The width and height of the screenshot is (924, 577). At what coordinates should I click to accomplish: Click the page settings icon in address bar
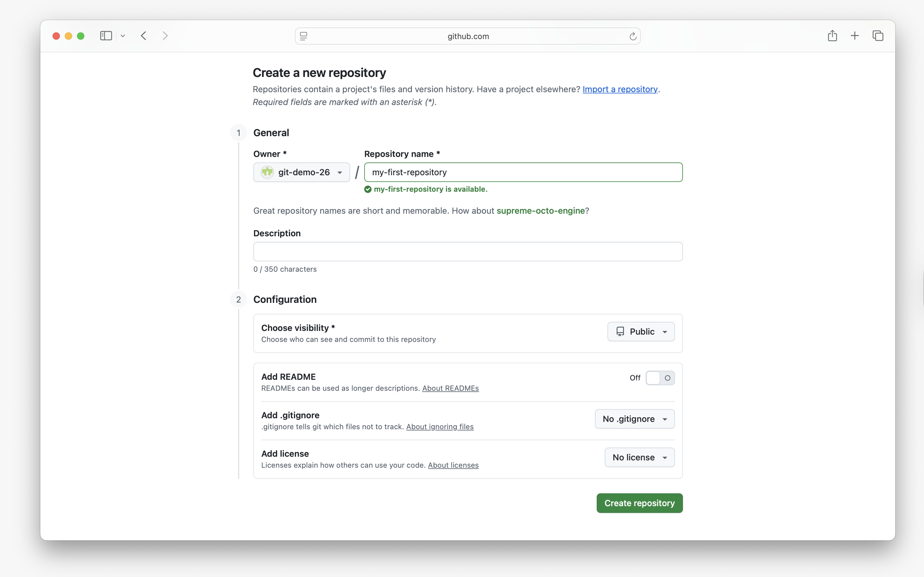pos(303,35)
